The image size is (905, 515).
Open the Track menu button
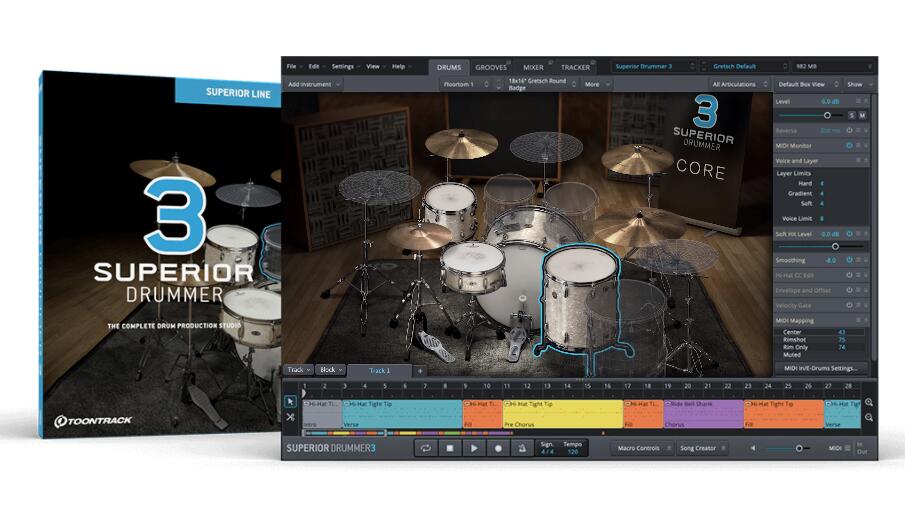(x=299, y=370)
